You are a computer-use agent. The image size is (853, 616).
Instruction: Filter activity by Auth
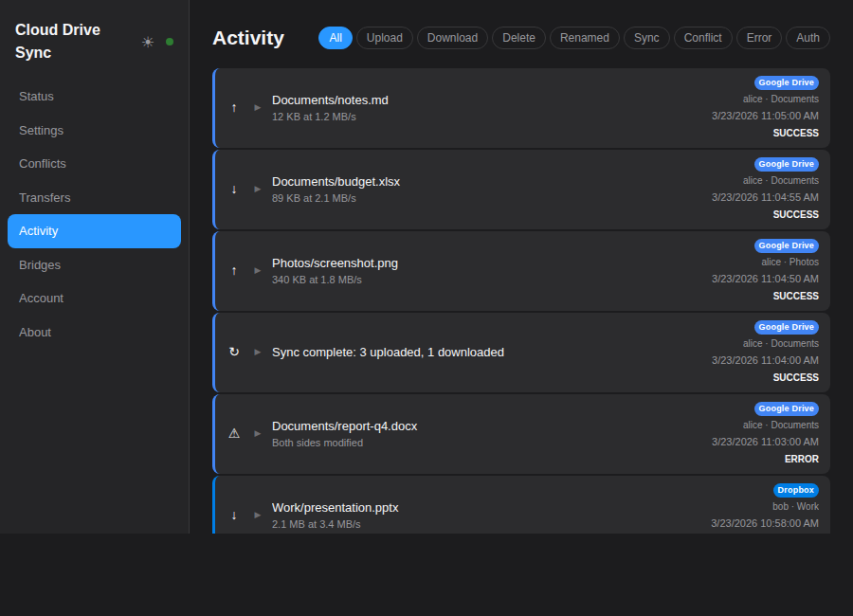[808, 38]
